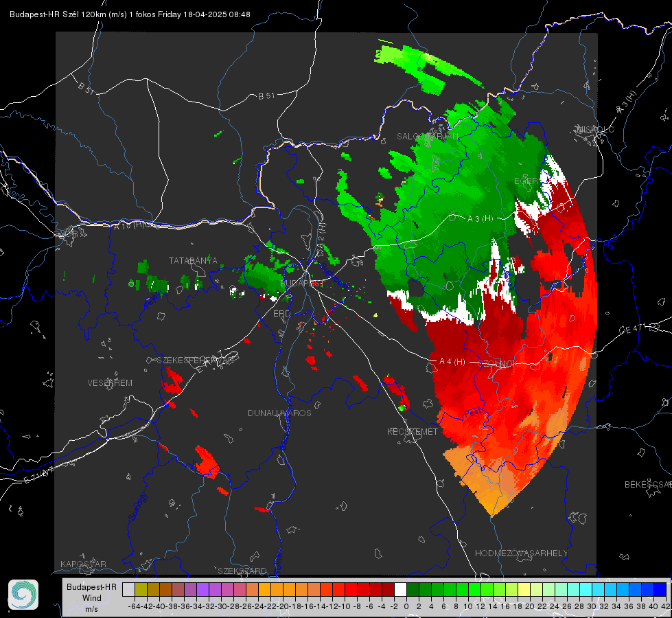The width and height of the screenshot is (672, 618).
Task: Select the bright green swatch between 10 and 12
Action: [x=474, y=589]
